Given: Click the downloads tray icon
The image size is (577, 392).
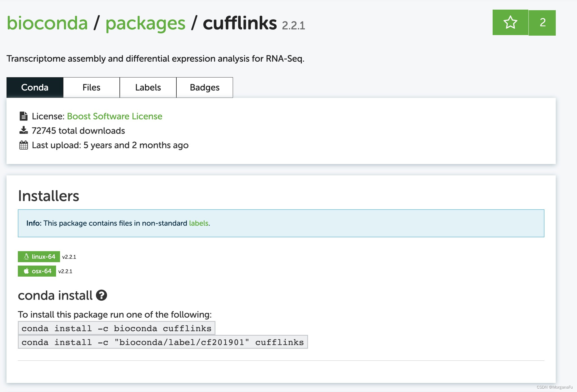Looking at the screenshot, I should [23, 130].
